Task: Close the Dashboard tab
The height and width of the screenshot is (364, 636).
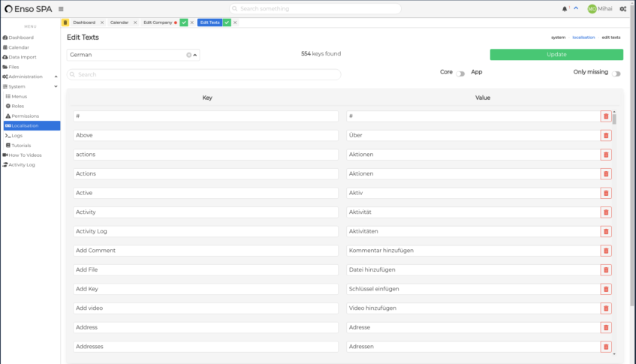Action: click(x=102, y=23)
